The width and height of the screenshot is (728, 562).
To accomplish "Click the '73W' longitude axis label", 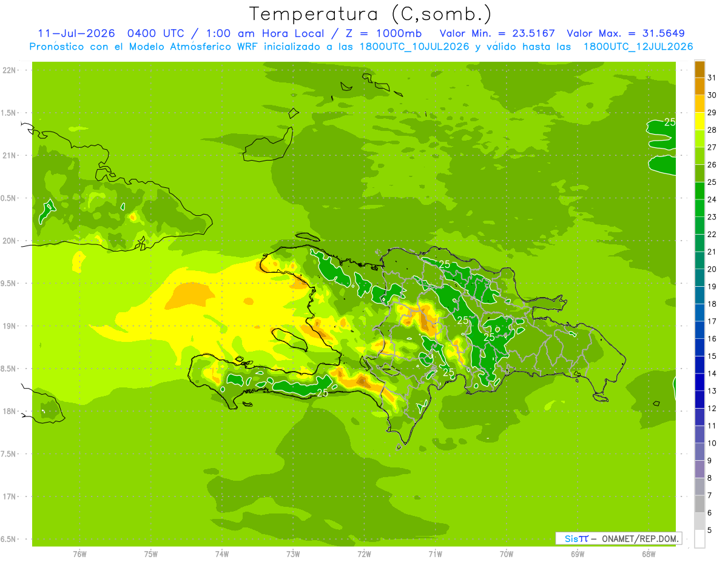I will (x=293, y=554).
